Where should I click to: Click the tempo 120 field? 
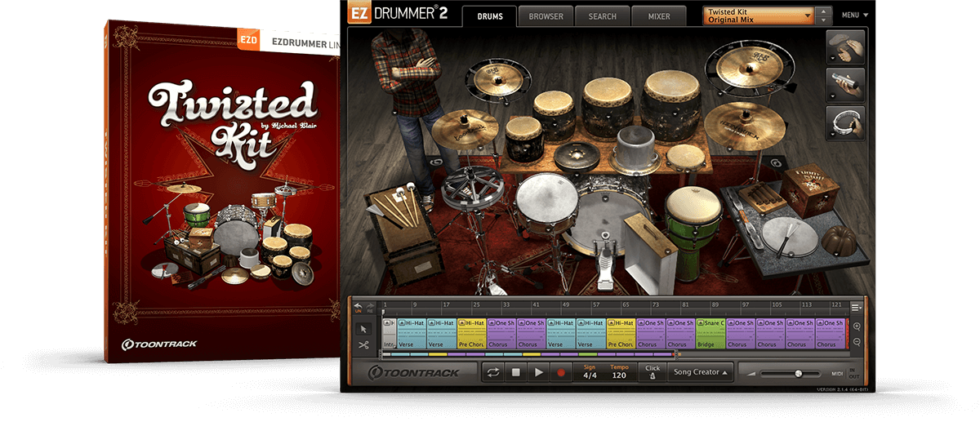tap(619, 372)
